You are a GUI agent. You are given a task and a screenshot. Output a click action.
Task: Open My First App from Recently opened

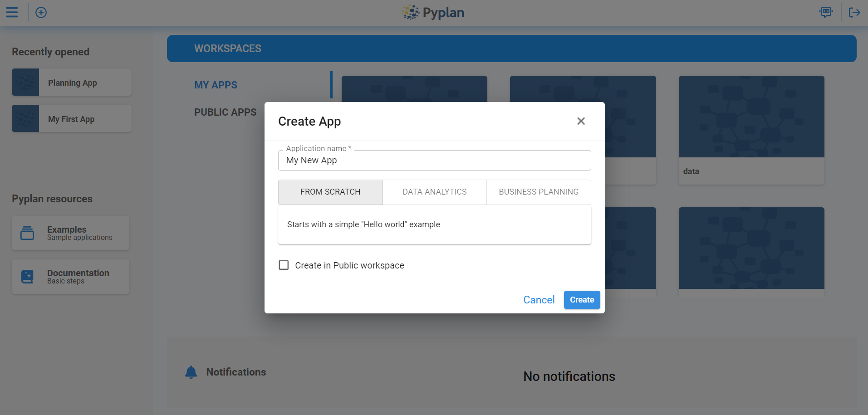[71, 119]
